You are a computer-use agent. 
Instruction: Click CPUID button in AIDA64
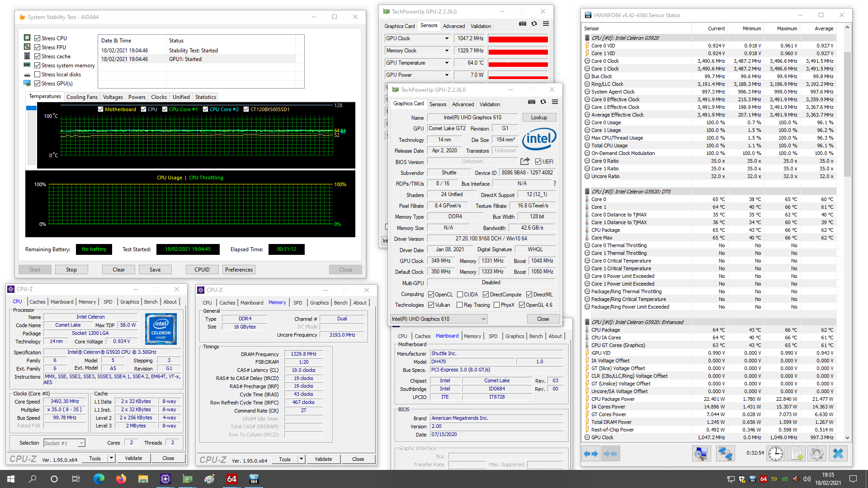coord(202,270)
